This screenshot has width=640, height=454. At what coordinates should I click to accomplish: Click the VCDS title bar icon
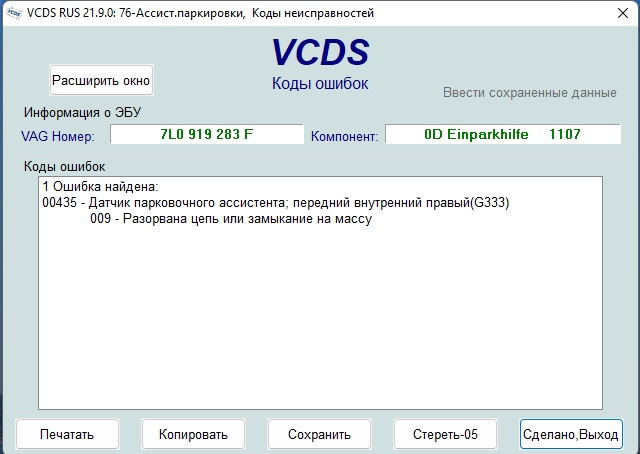click(14, 13)
